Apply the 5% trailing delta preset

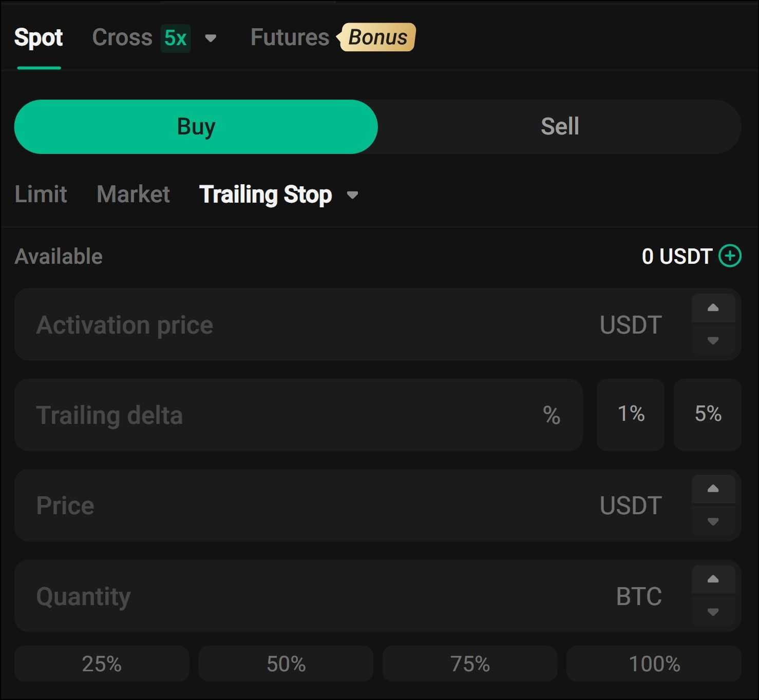click(x=707, y=415)
